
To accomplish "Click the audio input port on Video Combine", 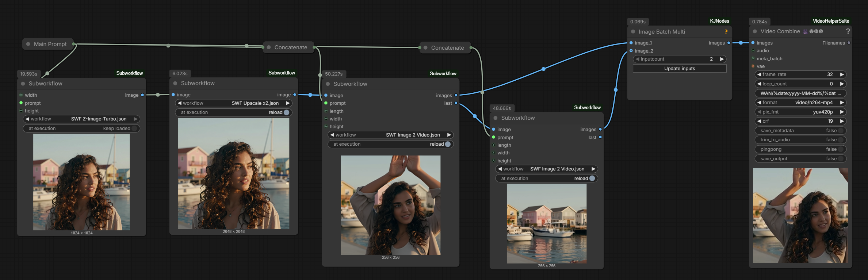I will [753, 50].
